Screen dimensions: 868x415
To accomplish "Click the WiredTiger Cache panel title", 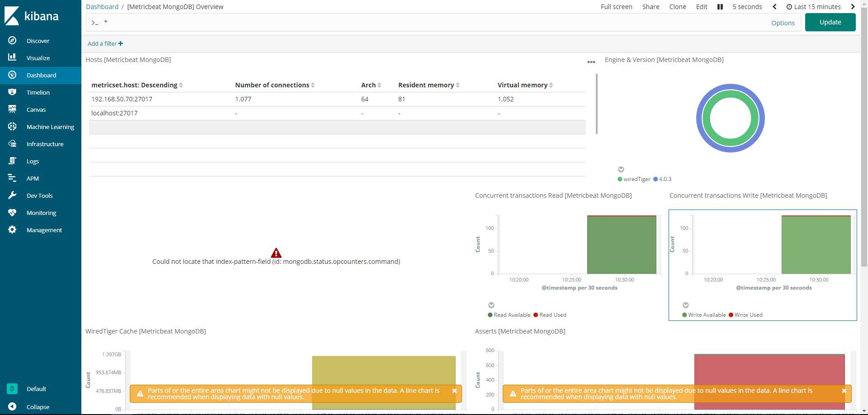I will tap(146, 331).
